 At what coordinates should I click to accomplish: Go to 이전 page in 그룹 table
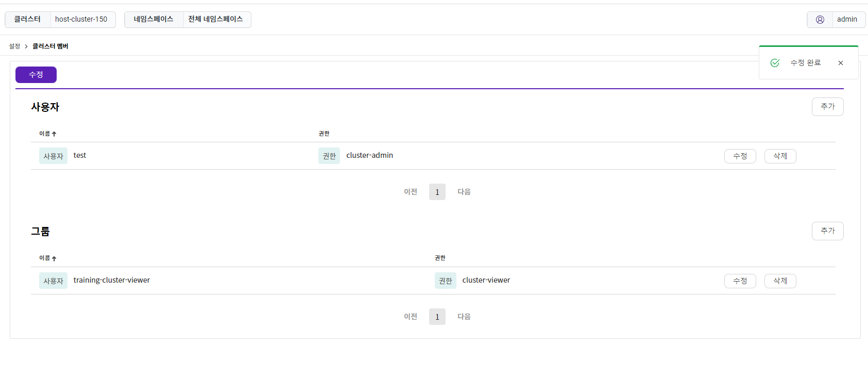pos(411,317)
